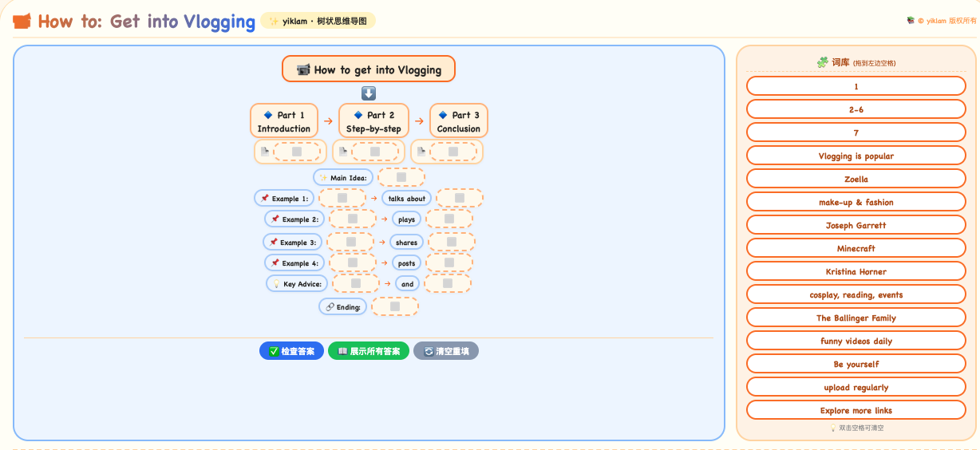Viewport: 980px width, 450px height.
Task: Click the blank slot right after Example 4 label
Action: [x=352, y=262]
